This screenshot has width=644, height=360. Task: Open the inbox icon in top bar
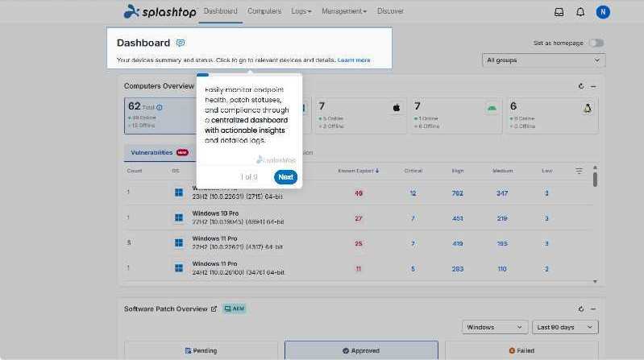coord(559,12)
